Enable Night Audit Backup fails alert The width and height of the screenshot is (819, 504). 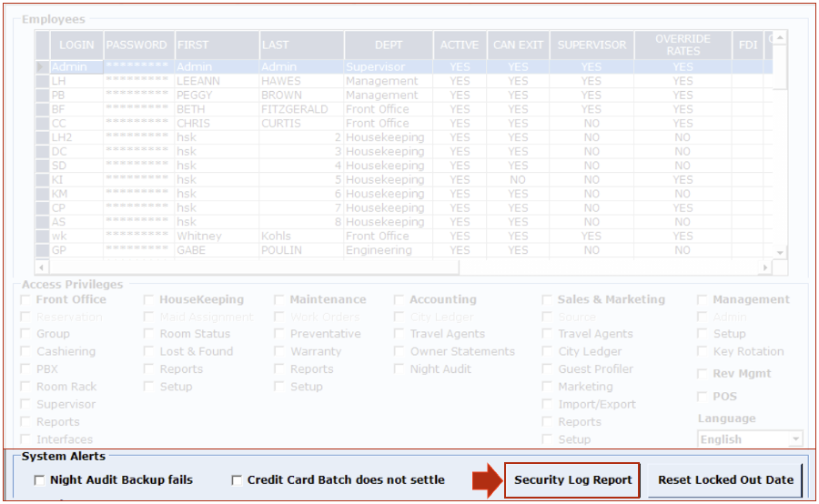pos(39,480)
